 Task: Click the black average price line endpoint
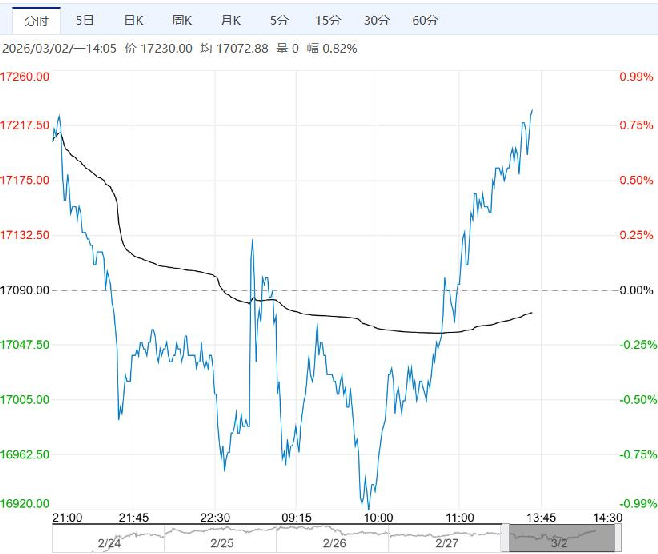(x=532, y=313)
